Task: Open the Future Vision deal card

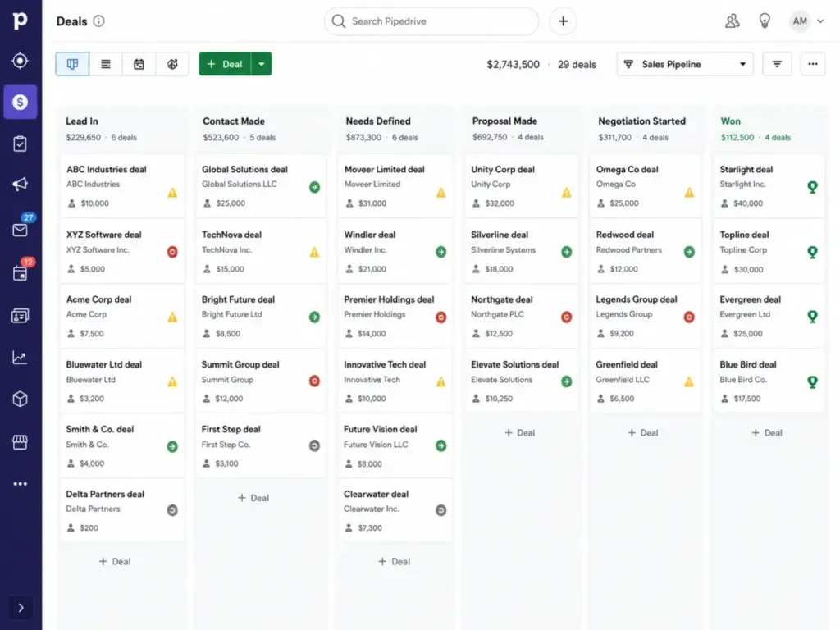Action: 395,445
